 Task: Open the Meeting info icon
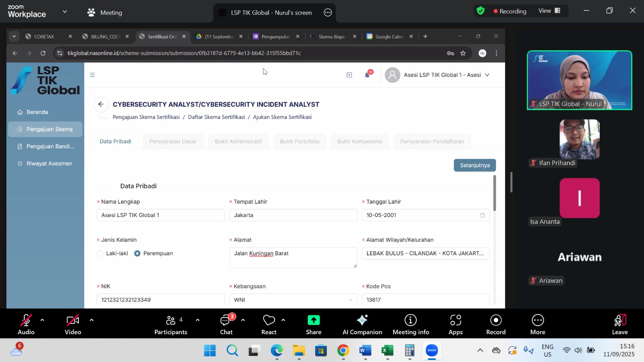[411, 321]
